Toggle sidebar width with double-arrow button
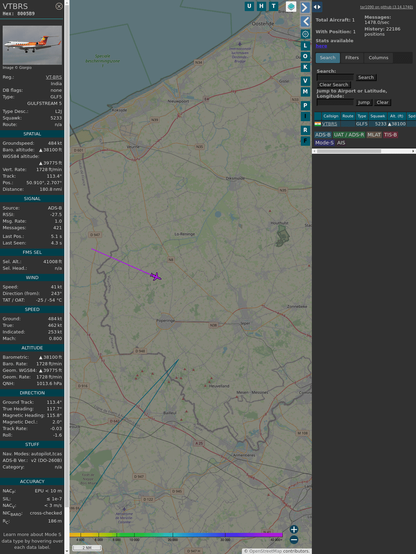Screen dimensions: 416x554 pyautogui.click(x=317, y=7)
